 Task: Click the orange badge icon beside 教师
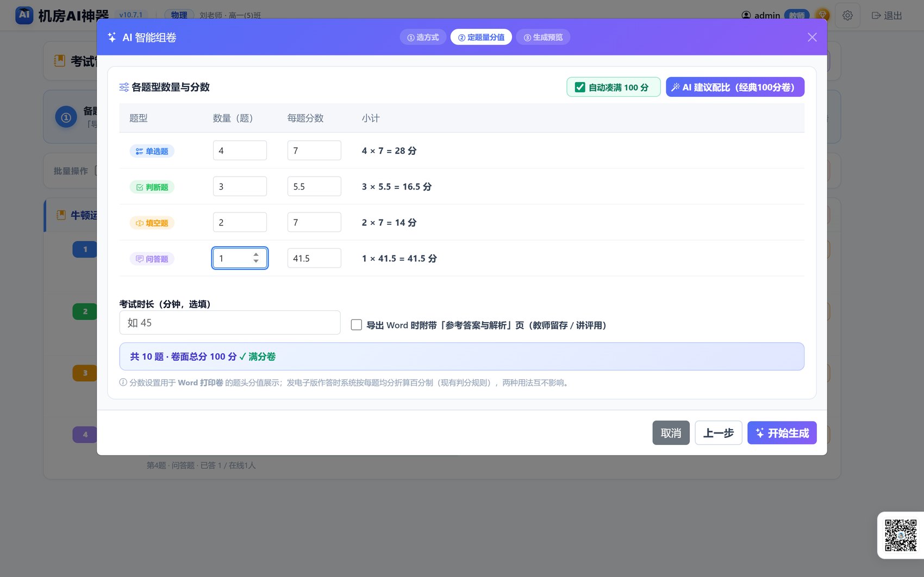[822, 15]
